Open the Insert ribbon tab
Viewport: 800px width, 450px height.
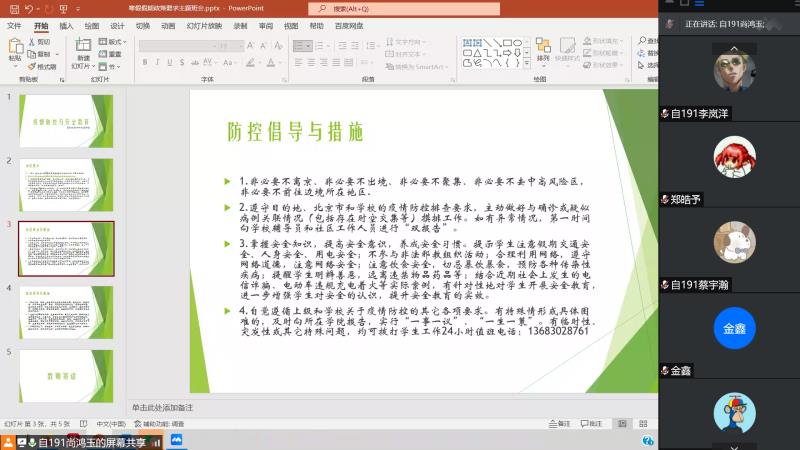(x=66, y=26)
